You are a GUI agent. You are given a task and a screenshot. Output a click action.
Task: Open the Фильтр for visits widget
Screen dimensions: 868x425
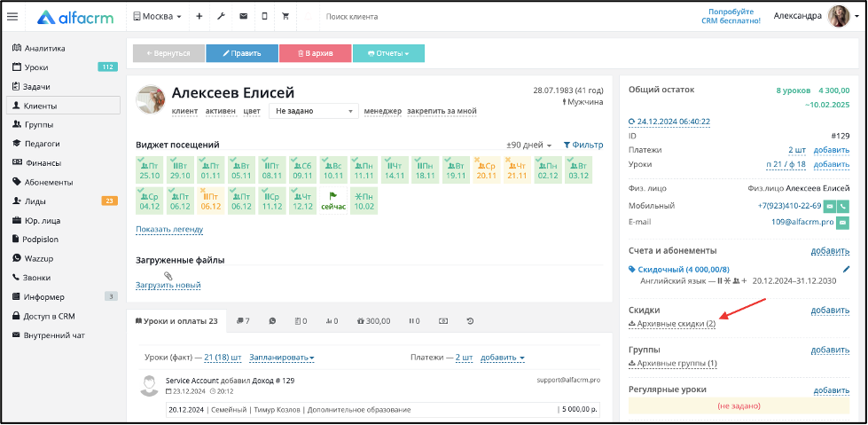click(x=583, y=146)
